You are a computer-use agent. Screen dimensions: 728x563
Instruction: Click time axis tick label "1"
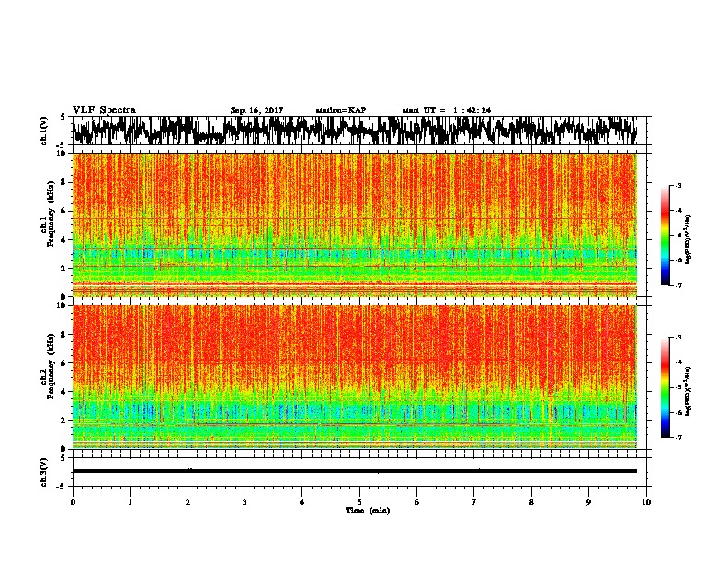(130, 501)
